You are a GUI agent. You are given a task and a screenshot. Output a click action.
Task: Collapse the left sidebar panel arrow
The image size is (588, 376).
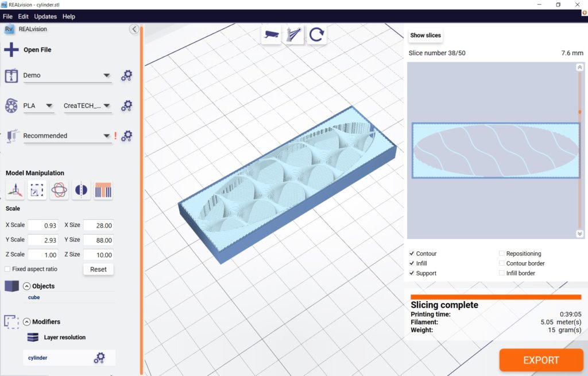click(x=134, y=29)
